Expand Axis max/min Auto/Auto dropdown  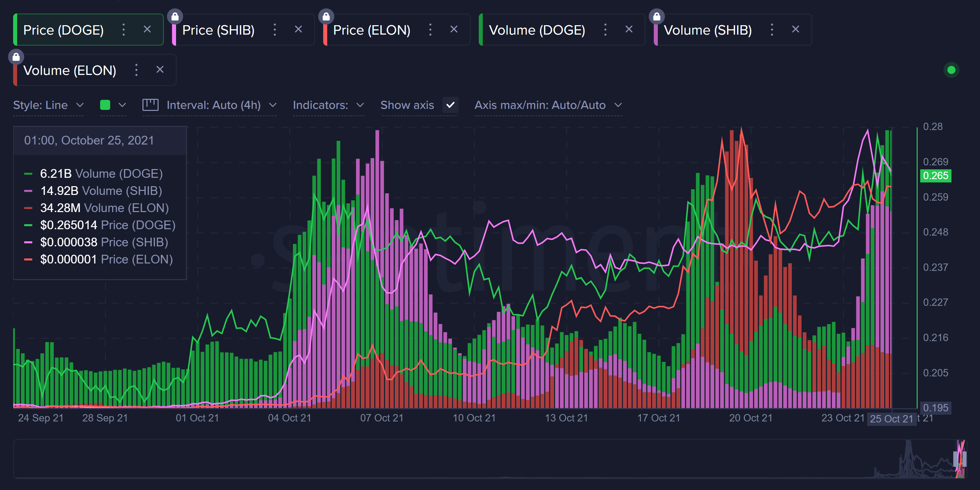point(548,105)
